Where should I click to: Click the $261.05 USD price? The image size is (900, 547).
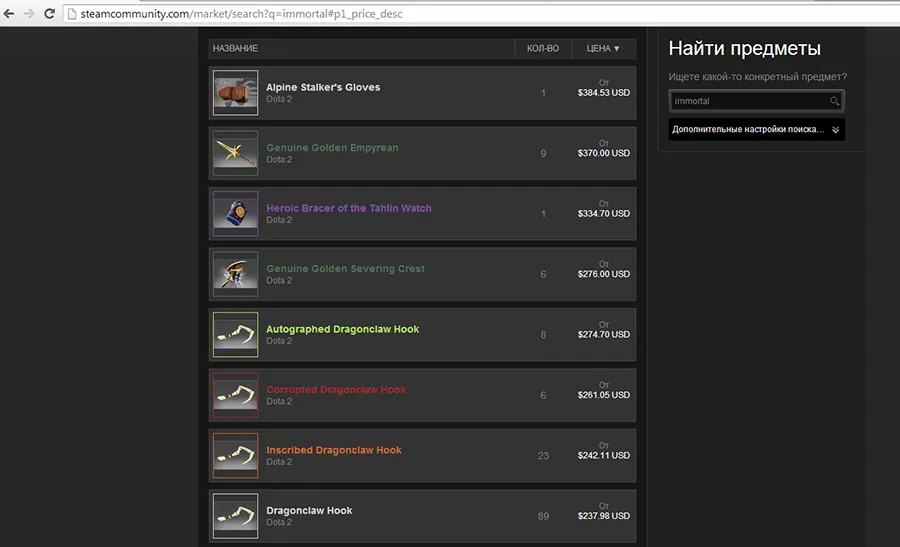(604, 395)
